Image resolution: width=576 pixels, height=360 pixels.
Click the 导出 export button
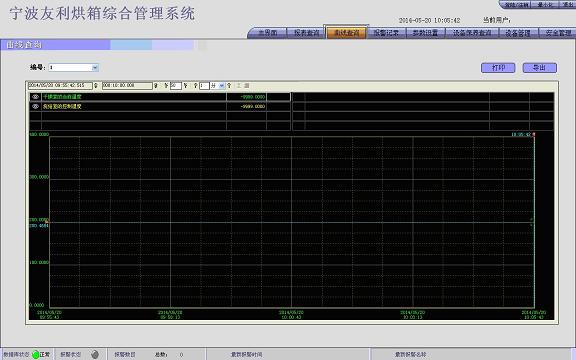tap(540, 68)
